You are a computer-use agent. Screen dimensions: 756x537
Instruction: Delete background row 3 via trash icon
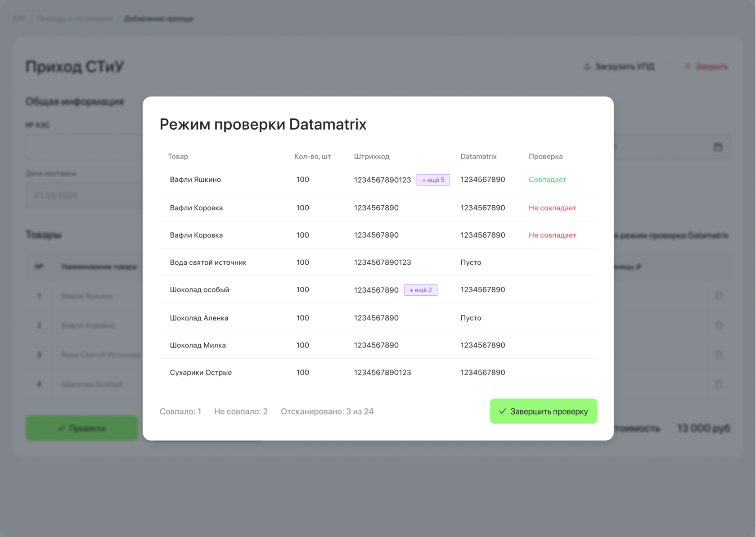pos(719,355)
